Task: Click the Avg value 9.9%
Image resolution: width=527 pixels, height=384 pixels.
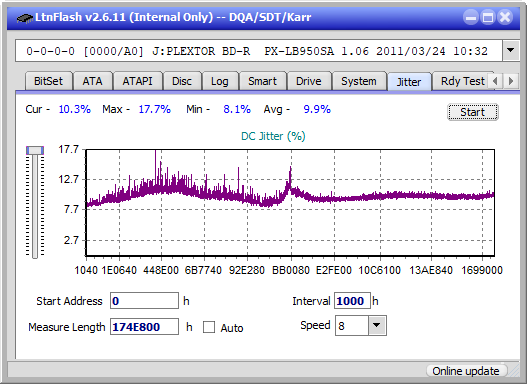Action: pyautogui.click(x=317, y=109)
